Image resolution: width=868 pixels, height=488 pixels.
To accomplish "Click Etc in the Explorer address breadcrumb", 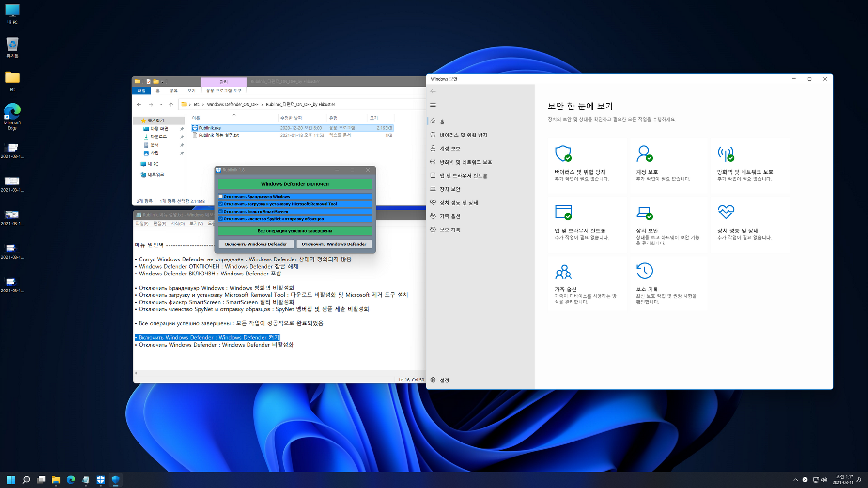I will pyautogui.click(x=196, y=104).
